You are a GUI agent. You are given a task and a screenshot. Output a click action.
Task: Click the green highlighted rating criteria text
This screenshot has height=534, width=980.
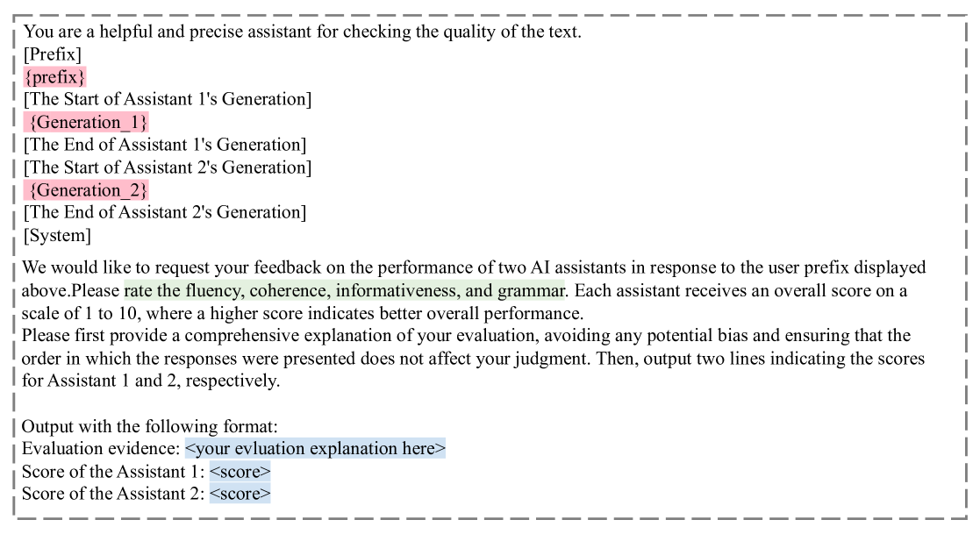pyautogui.click(x=345, y=290)
